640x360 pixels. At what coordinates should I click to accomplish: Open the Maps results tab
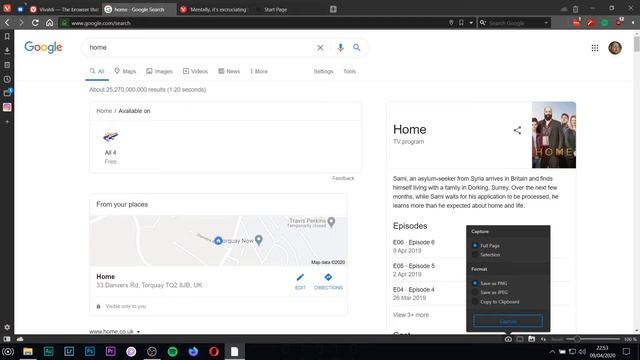(125, 71)
